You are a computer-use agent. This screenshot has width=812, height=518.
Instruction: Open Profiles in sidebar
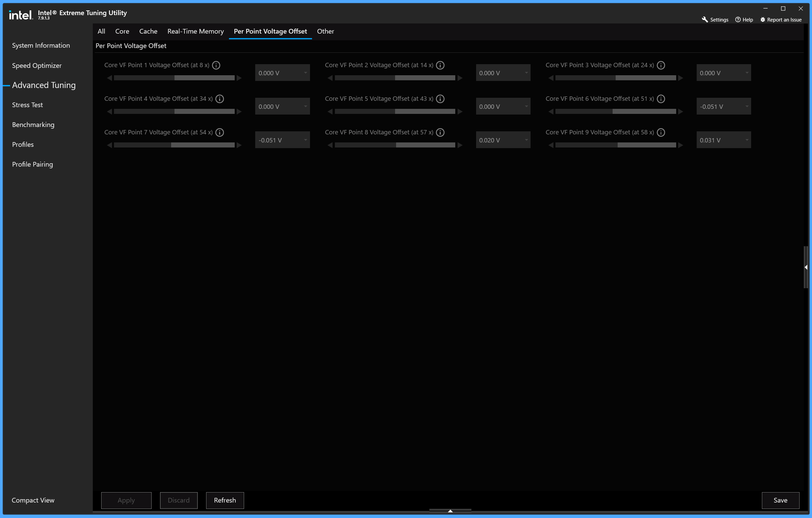(23, 144)
